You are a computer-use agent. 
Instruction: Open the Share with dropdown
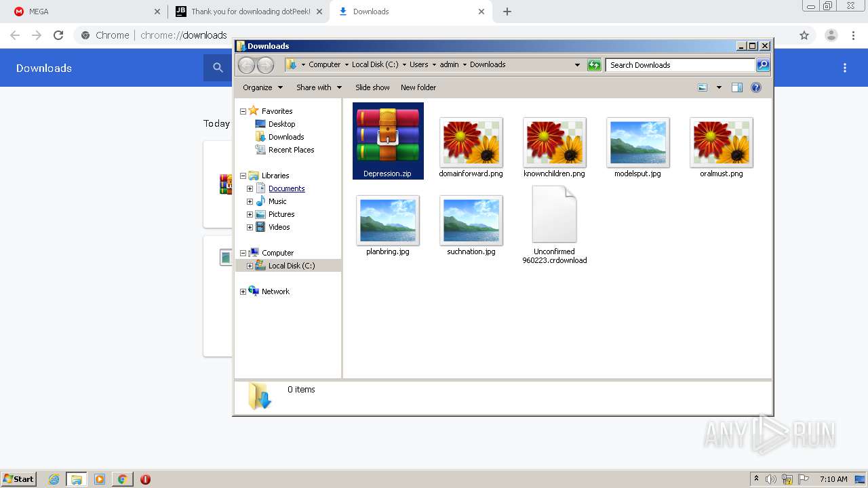tap(319, 87)
